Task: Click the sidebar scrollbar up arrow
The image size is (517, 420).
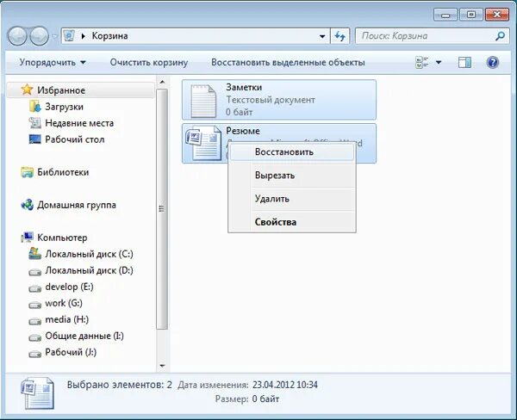Action: 162,82
